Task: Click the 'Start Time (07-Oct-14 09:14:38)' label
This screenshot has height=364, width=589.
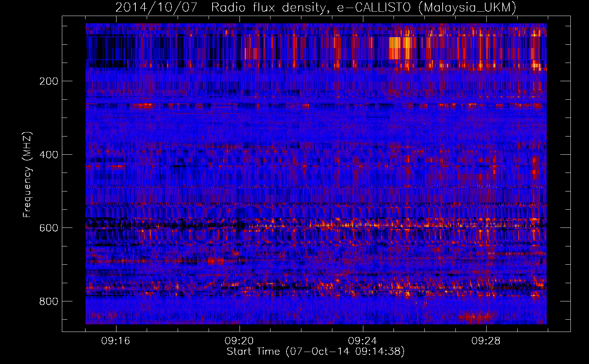Action: pyautogui.click(x=316, y=352)
